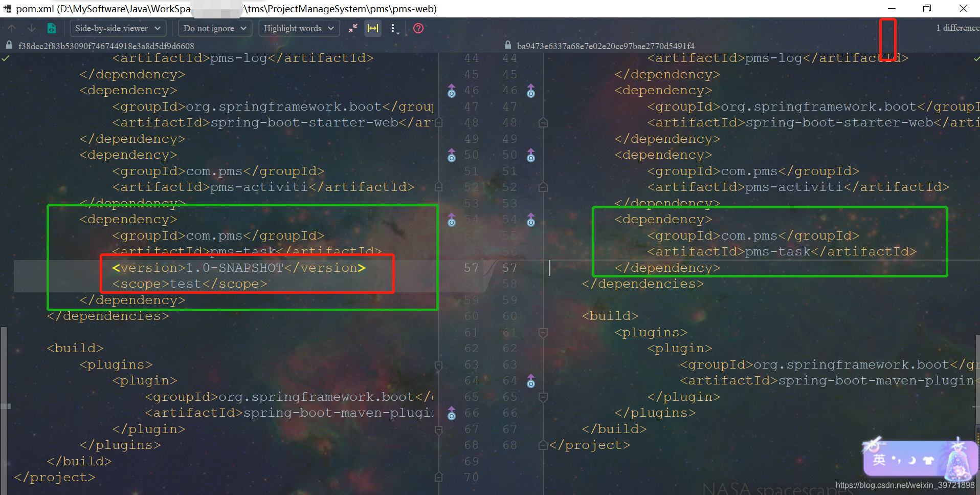Open the Side-by-side viewer dropdown

tap(118, 28)
